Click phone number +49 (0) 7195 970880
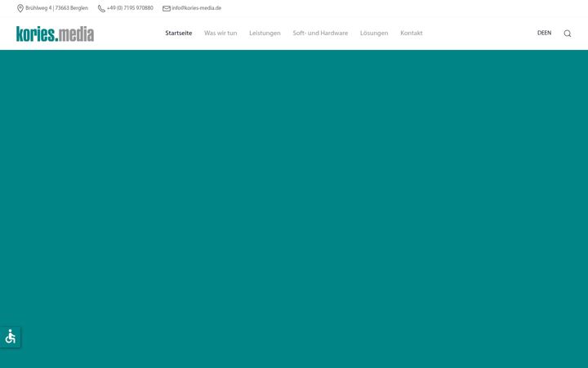The image size is (588, 368). [130, 8]
